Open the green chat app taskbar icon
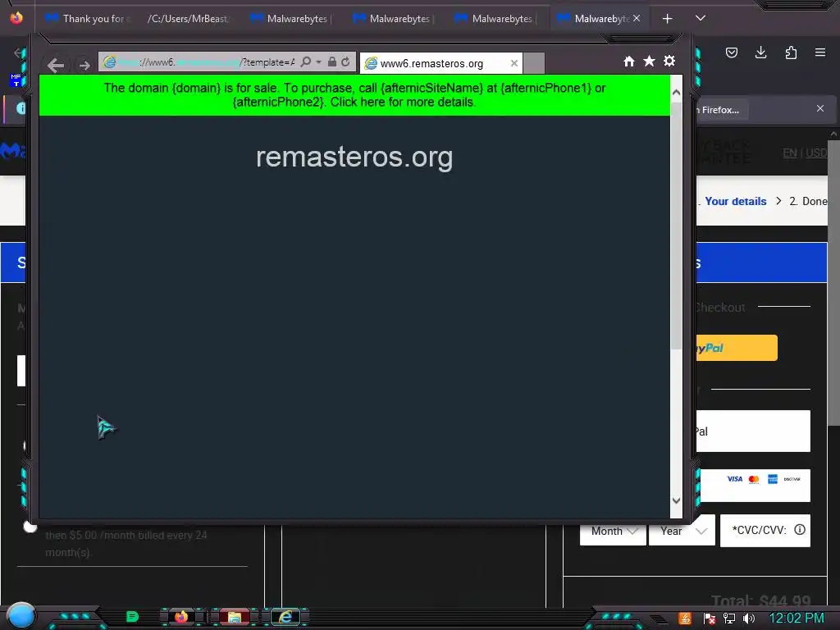The width and height of the screenshot is (840, 630). [132, 617]
